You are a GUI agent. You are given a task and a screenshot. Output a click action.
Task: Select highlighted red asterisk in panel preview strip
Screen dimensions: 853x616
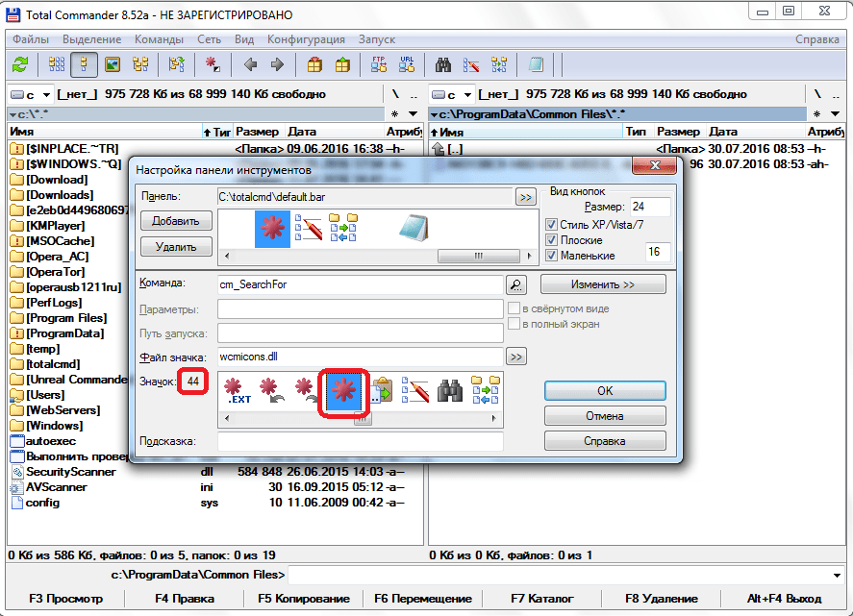point(272,229)
